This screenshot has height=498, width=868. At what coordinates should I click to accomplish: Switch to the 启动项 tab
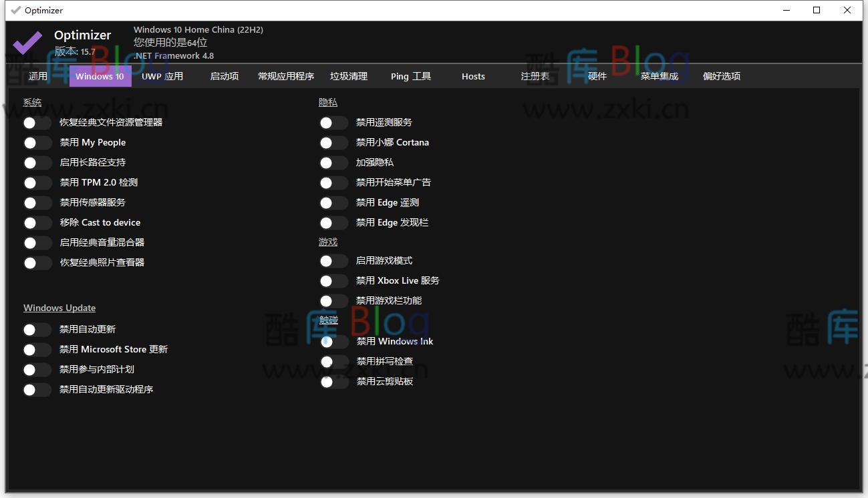(x=224, y=76)
